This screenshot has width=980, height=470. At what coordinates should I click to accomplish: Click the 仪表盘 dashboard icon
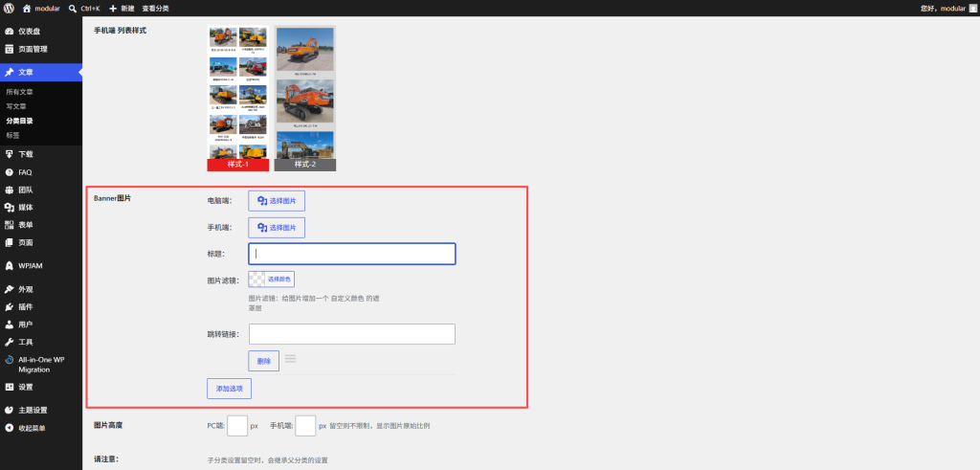pos(9,32)
